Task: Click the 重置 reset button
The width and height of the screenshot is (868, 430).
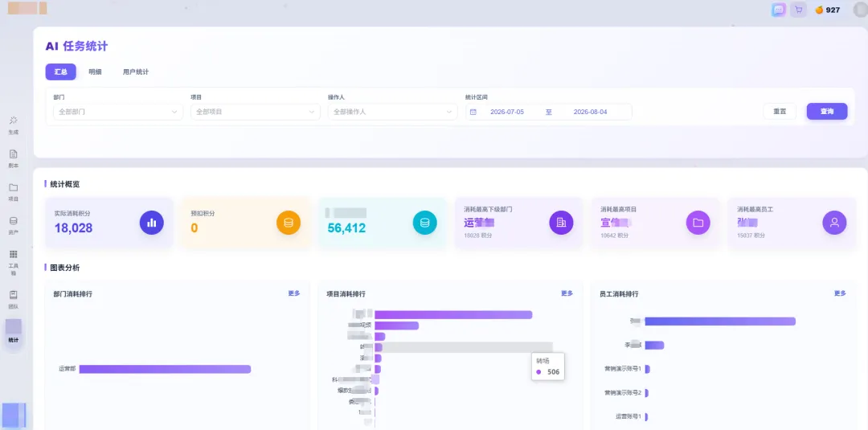Action: (780, 111)
